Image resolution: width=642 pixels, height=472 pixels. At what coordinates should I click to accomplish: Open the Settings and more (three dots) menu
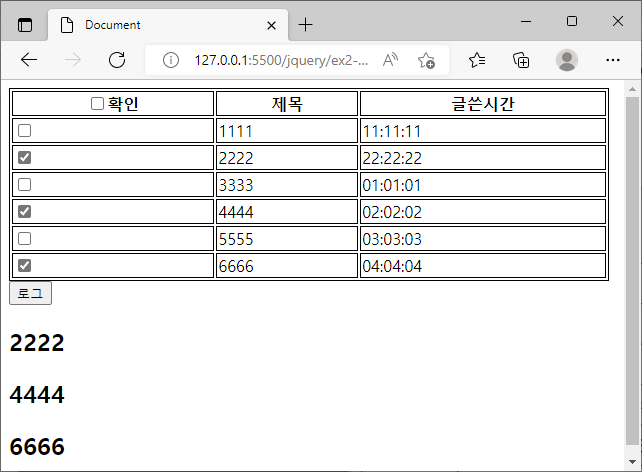click(x=613, y=60)
